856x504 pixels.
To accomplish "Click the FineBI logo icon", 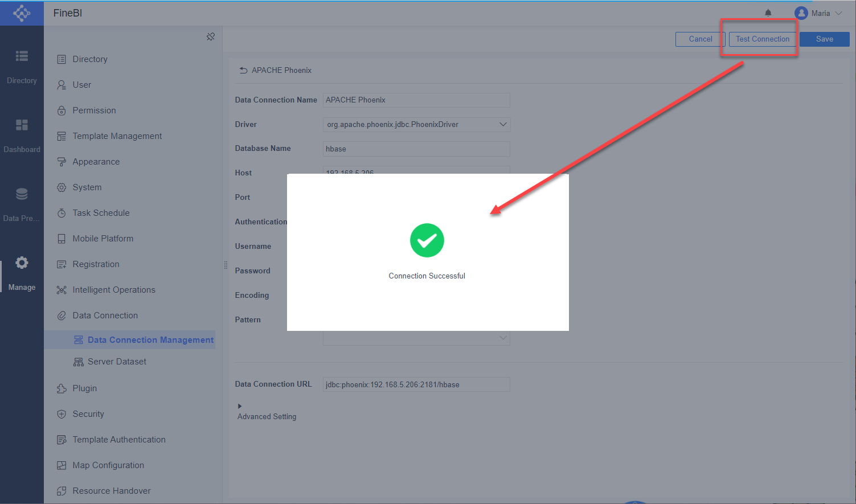I will click(x=22, y=13).
